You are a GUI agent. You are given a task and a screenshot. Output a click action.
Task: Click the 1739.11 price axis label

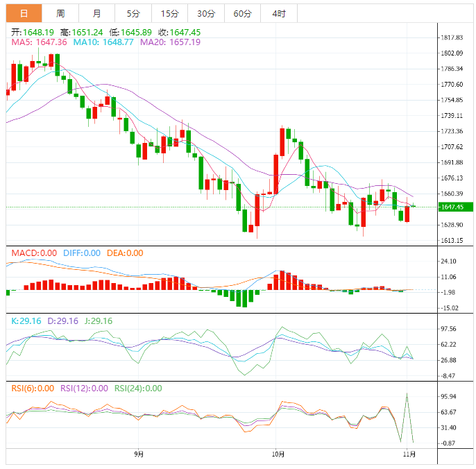coord(452,116)
